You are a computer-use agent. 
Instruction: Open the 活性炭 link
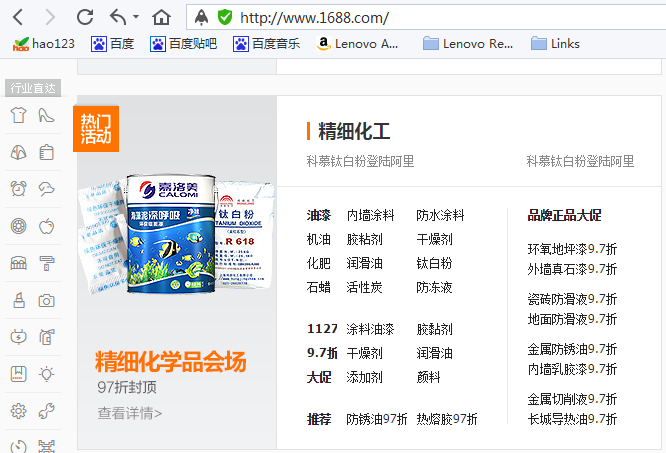[364, 287]
